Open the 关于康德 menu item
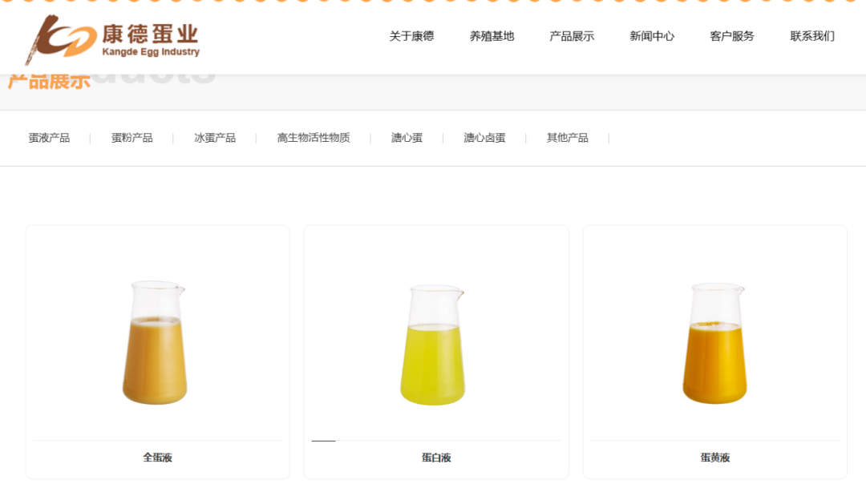 click(x=411, y=36)
